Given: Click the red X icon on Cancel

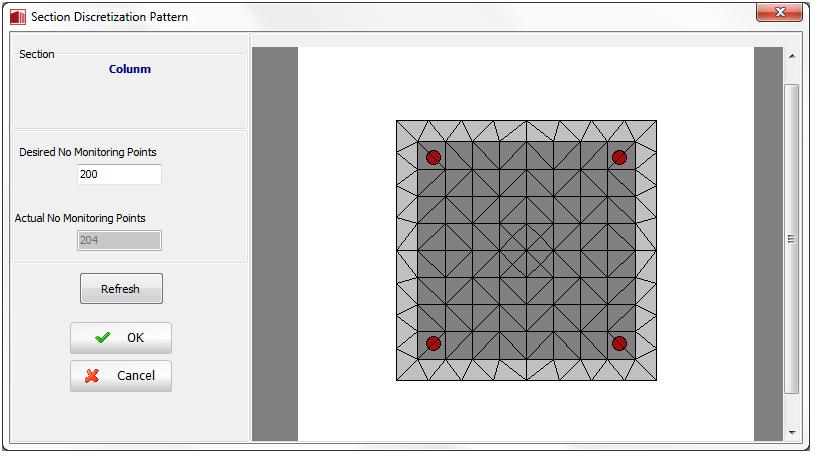Looking at the screenshot, I should pyautogui.click(x=93, y=376).
